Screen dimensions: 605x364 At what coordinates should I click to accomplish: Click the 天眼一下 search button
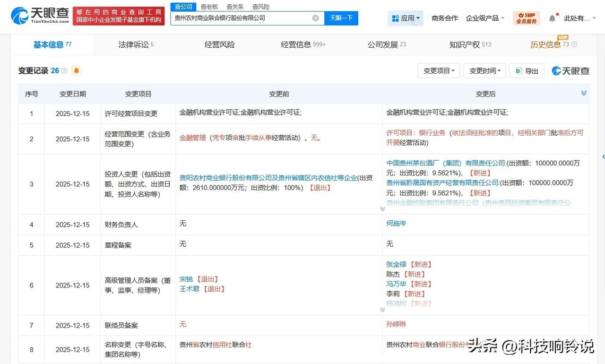tap(341, 18)
